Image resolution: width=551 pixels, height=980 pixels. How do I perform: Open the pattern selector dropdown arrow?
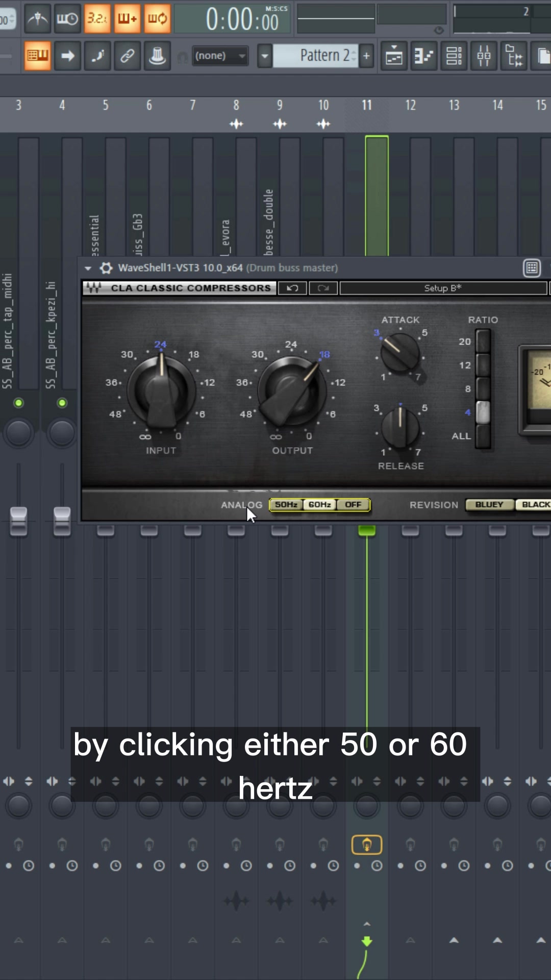click(264, 56)
